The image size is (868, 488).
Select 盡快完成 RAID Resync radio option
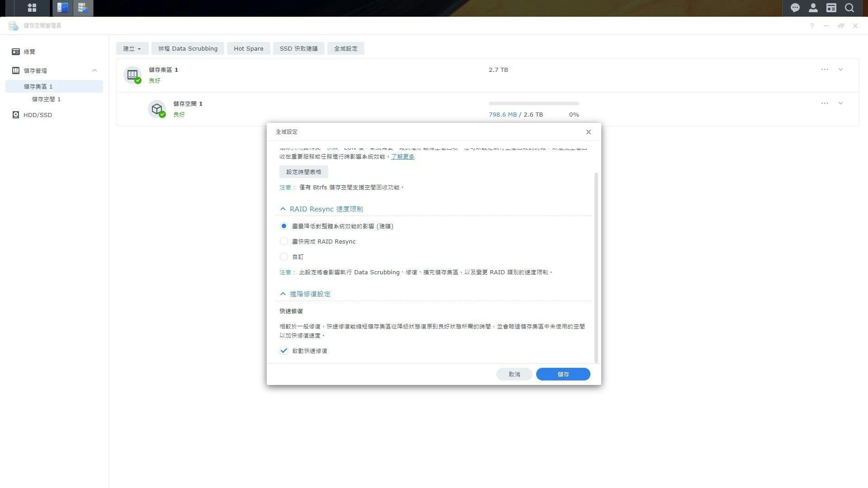click(x=284, y=241)
